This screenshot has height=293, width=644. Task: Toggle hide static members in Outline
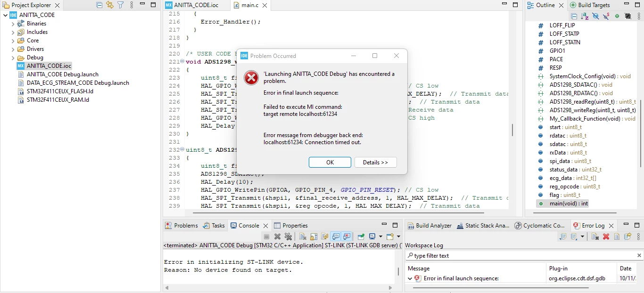click(606, 16)
